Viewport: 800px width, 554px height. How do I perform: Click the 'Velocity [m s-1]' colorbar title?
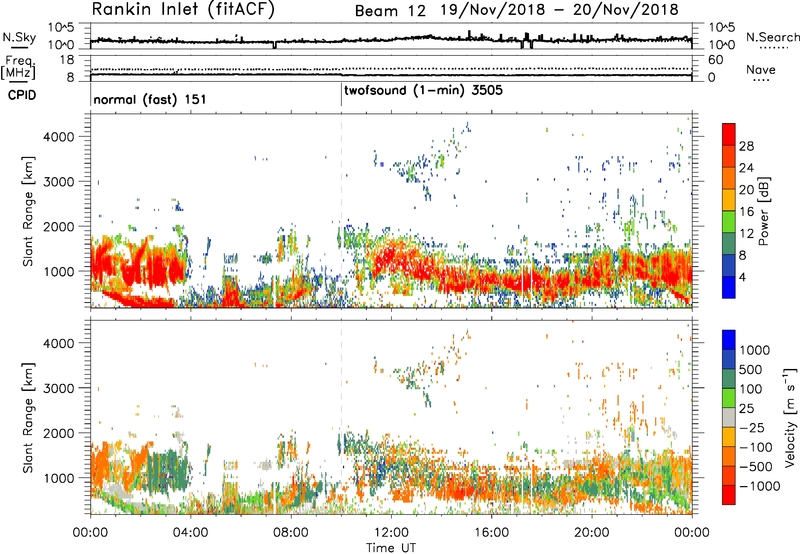coord(790,417)
